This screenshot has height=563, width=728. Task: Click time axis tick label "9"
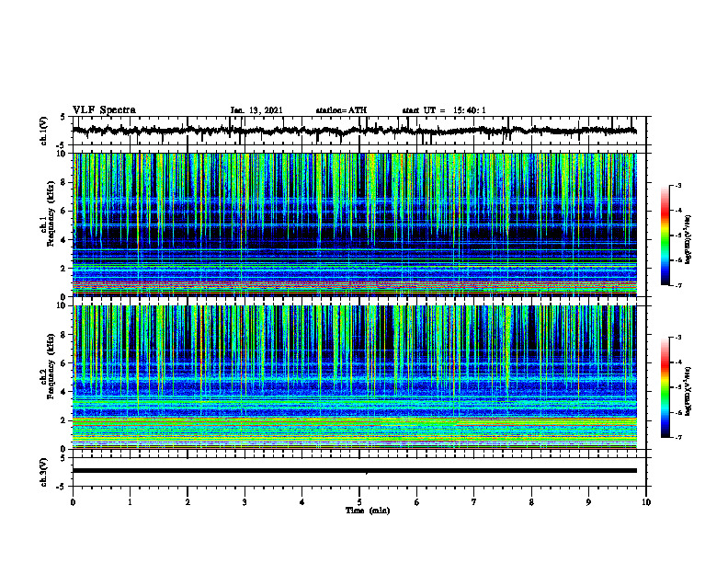click(588, 502)
